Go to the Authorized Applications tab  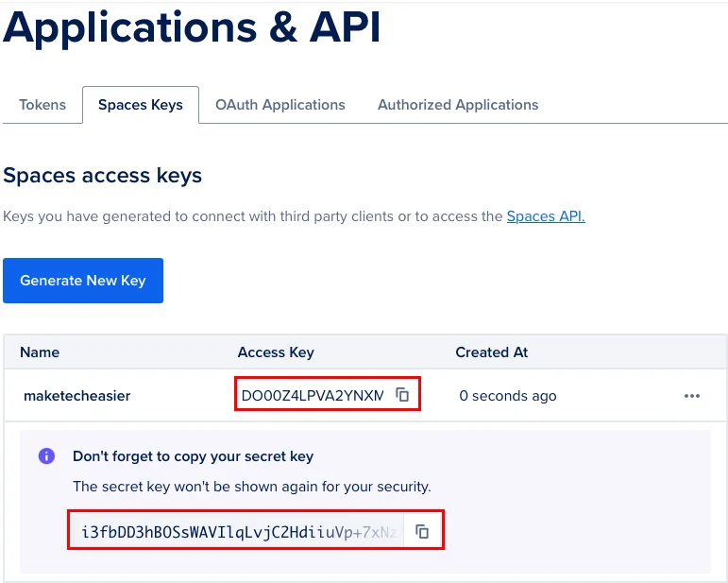point(458,105)
